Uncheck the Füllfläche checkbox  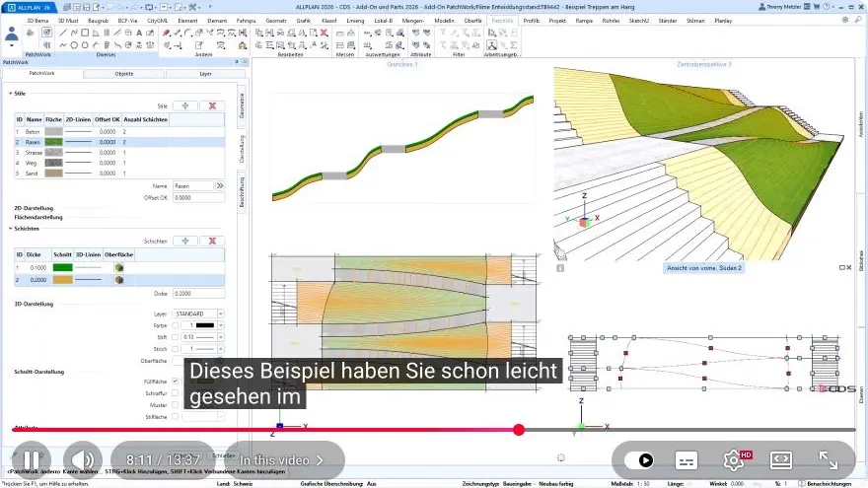click(176, 382)
